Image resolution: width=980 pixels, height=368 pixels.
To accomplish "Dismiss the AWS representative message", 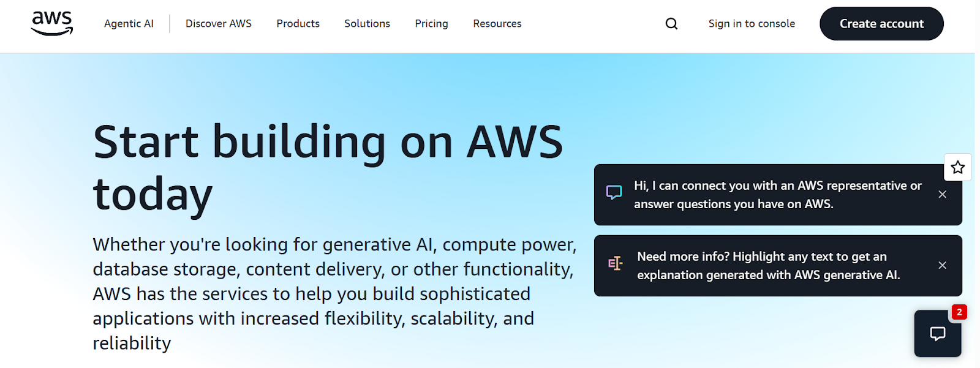I will tap(942, 194).
